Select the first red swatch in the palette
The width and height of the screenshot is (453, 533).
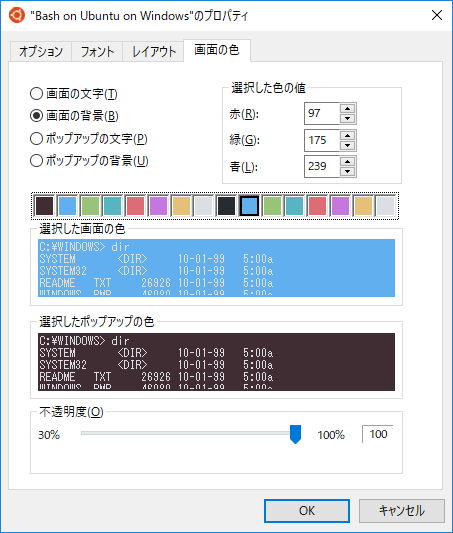(135, 206)
